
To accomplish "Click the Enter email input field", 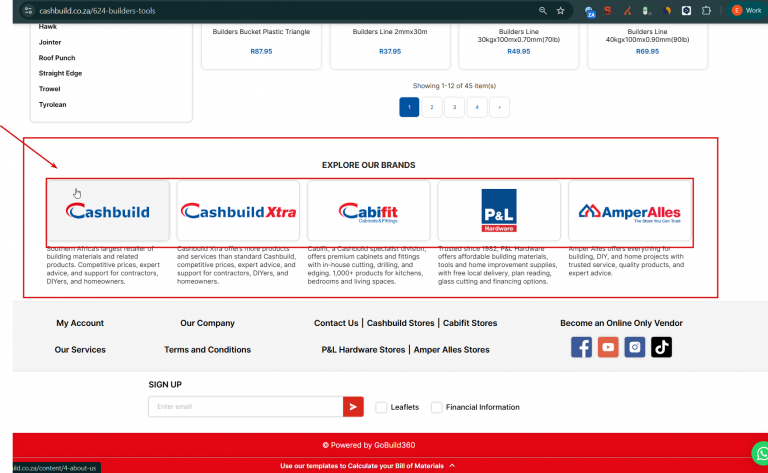I will coord(245,406).
